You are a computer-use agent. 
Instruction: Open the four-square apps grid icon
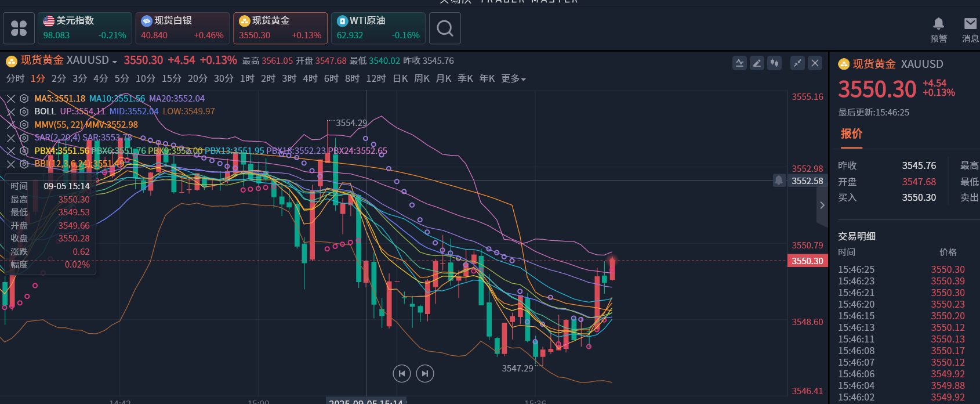pyautogui.click(x=19, y=28)
